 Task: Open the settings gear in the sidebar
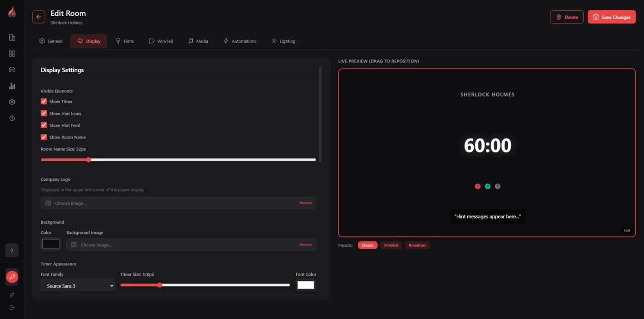pyautogui.click(x=12, y=102)
